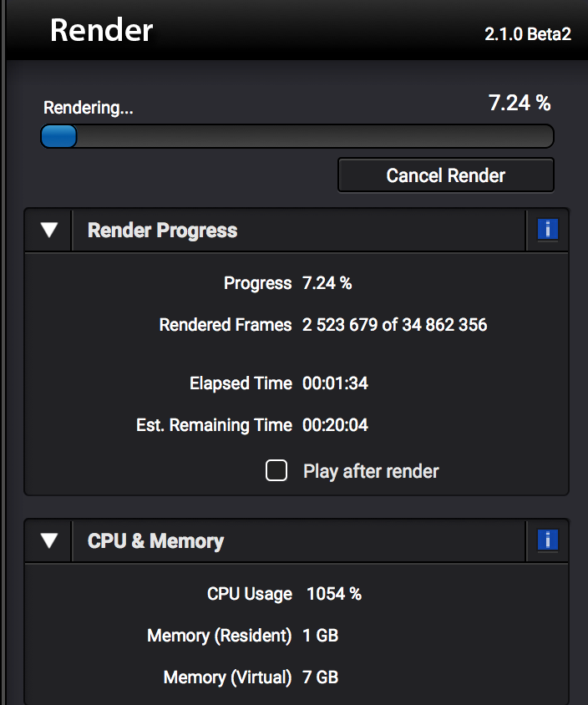This screenshot has width=588, height=705.
Task: Click the Render panel title
Action: [102, 30]
